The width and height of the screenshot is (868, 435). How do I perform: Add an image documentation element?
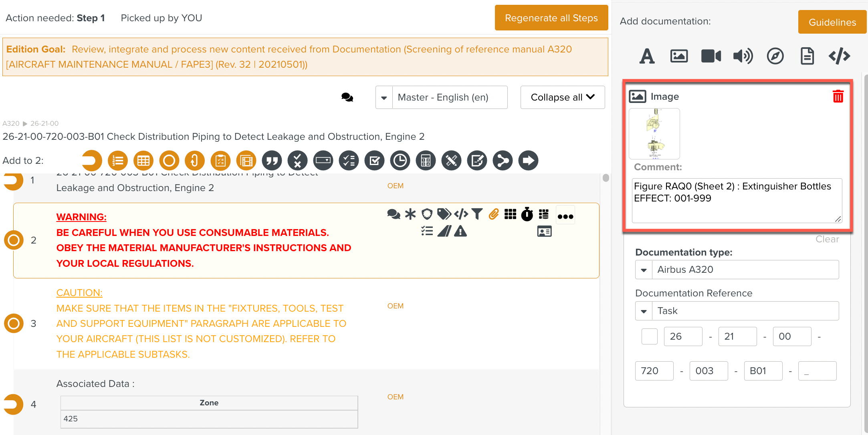[679, 56]
